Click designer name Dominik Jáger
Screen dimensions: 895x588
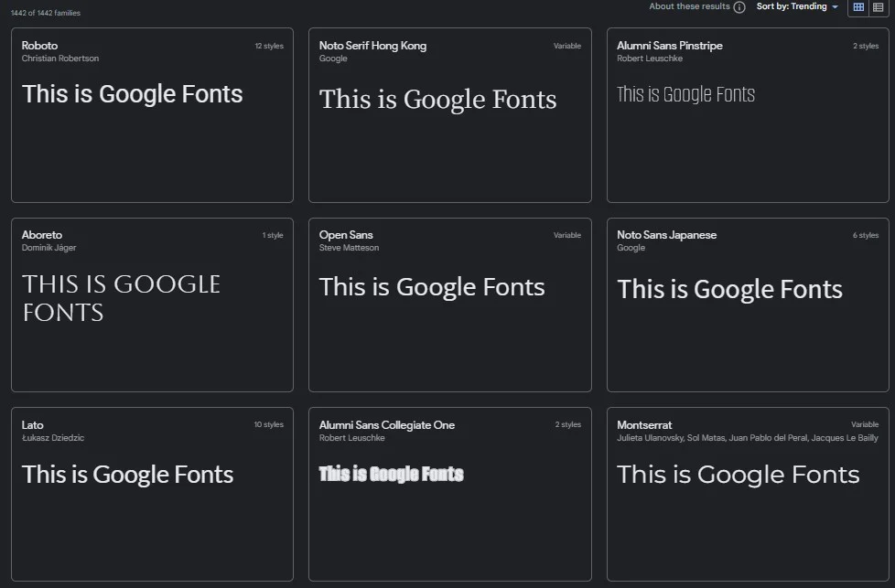coord(49,248)
